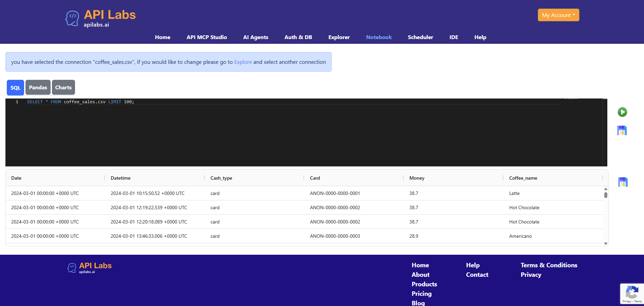Open the footer Home link

click(420, 265)
